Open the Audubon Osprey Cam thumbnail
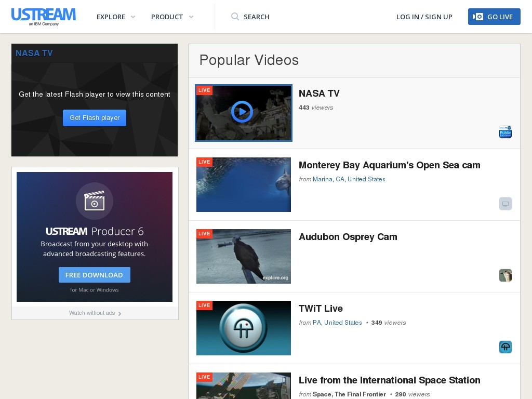 click(x=244, y=256)
